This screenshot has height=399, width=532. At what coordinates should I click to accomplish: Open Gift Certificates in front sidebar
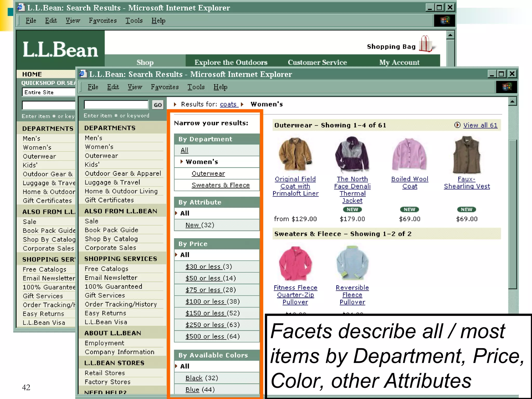point(109,200)
